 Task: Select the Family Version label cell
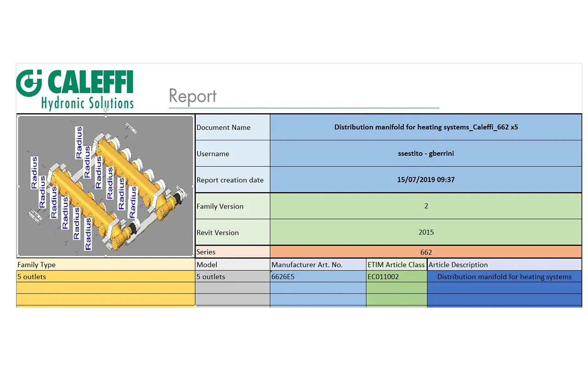click(x=233, y=206)
